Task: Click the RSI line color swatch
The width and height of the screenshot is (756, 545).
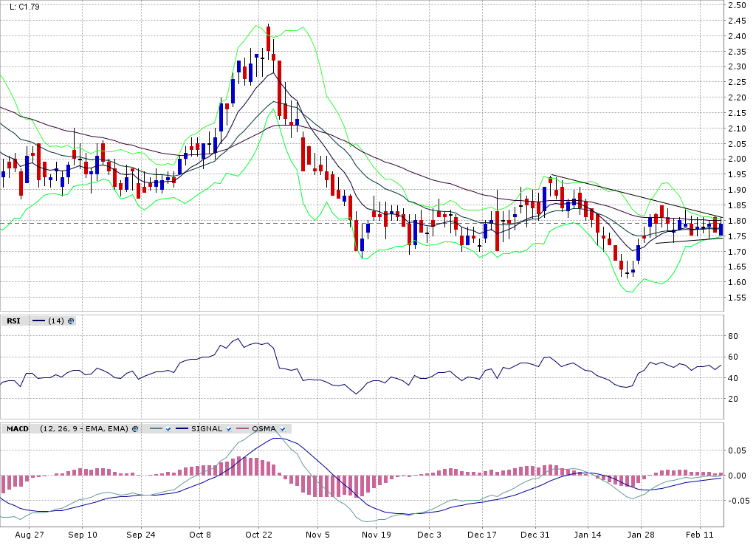Action: (38, 321)
